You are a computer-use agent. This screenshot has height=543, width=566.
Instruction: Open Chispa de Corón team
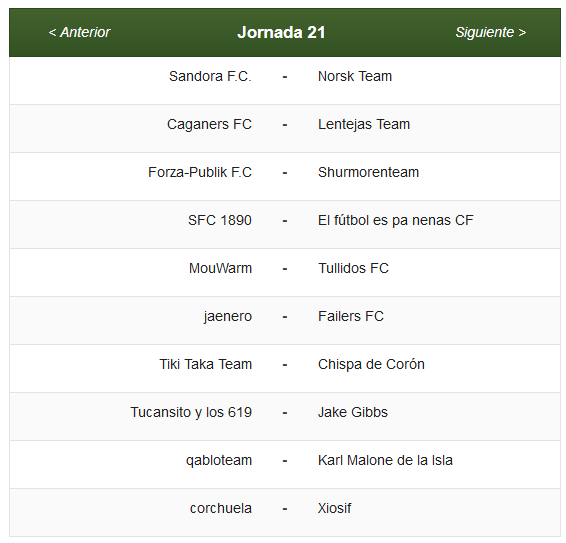(371, 364)
